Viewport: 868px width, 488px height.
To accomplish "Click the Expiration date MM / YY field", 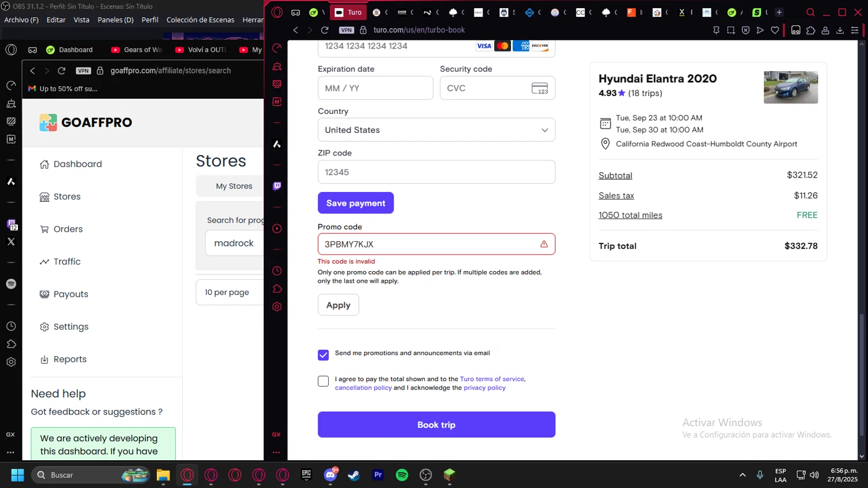I will (375, 88).
